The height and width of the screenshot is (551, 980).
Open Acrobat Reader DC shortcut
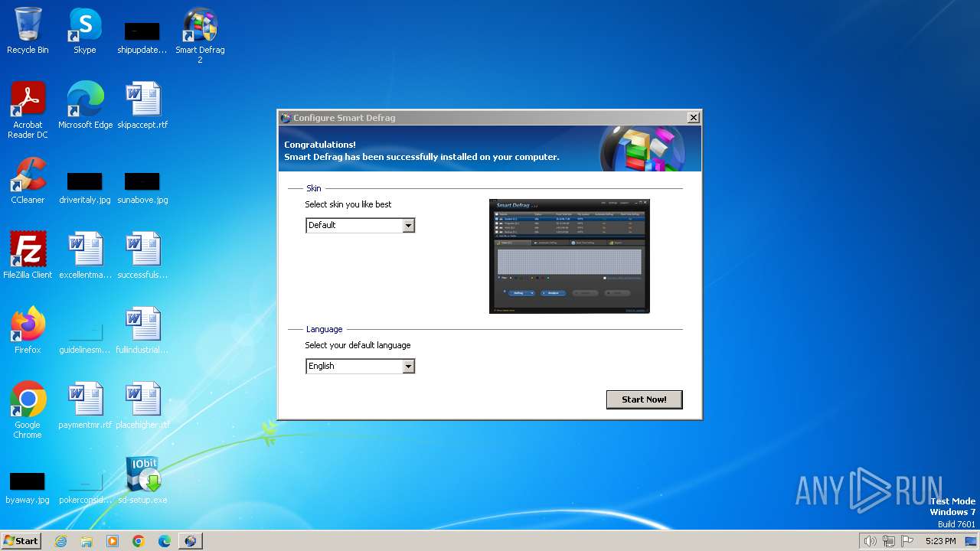pyautogui.click(x=28, y=110)
